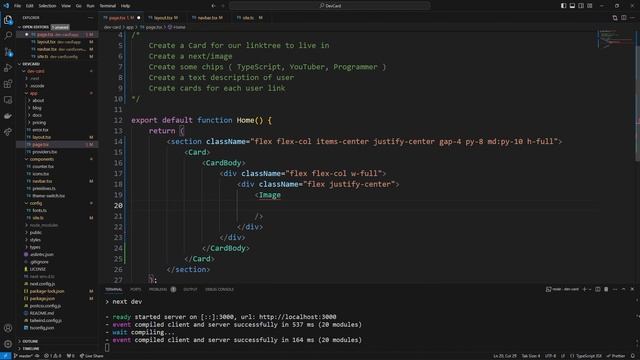Click the Live Share status bar button

tap(91, 356)
